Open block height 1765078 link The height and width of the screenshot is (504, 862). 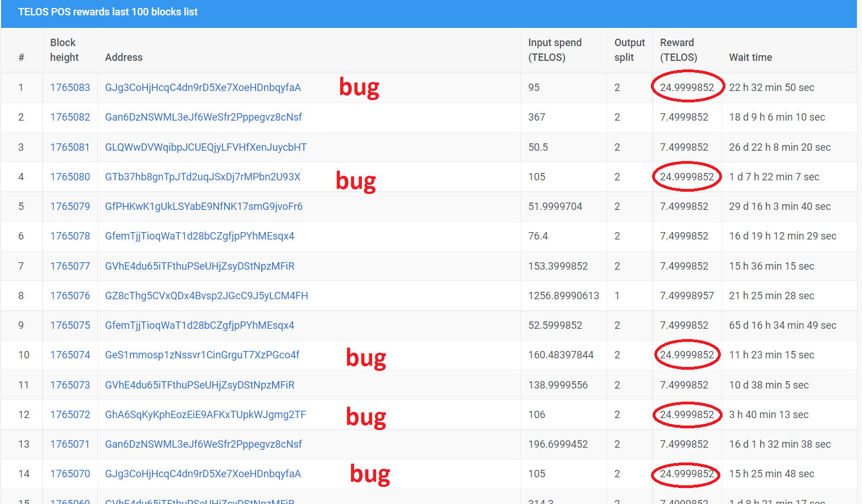pos(70,236)
